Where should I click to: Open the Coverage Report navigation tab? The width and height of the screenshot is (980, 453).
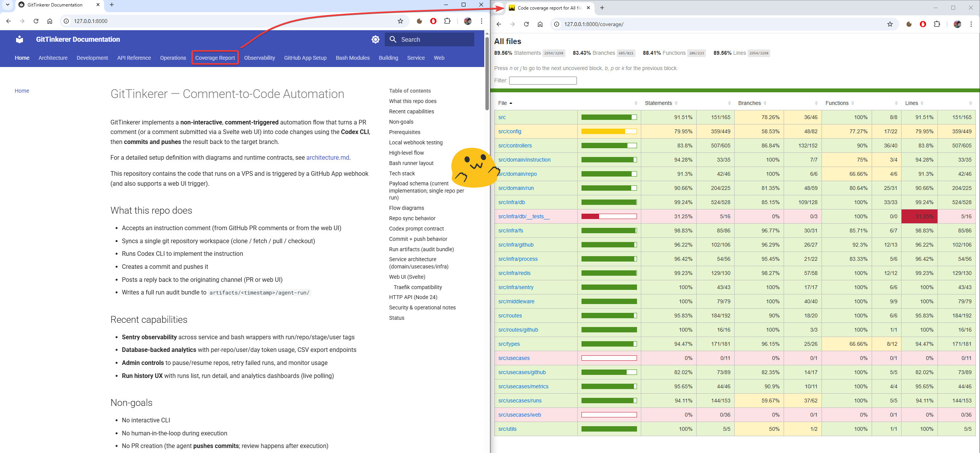pyautogui.click(x=215, y=58)
